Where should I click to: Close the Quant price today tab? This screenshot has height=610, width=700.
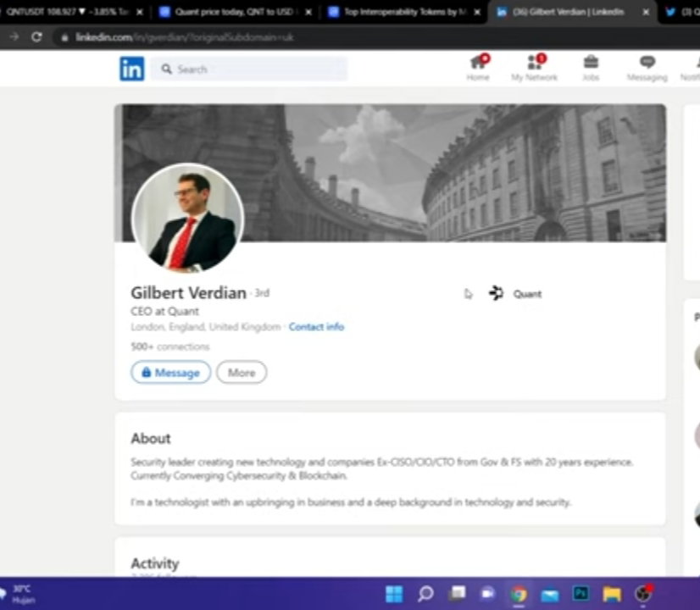(x=308, y=13)
